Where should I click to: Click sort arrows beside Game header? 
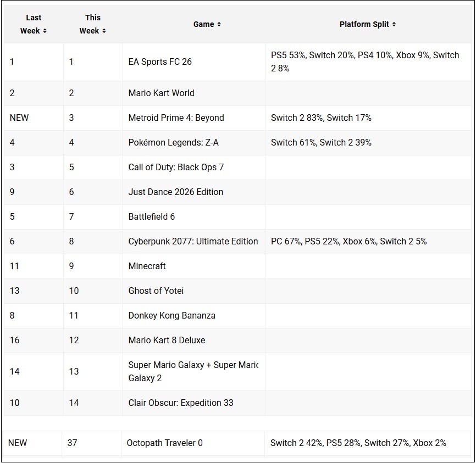[x=219, y=24]
